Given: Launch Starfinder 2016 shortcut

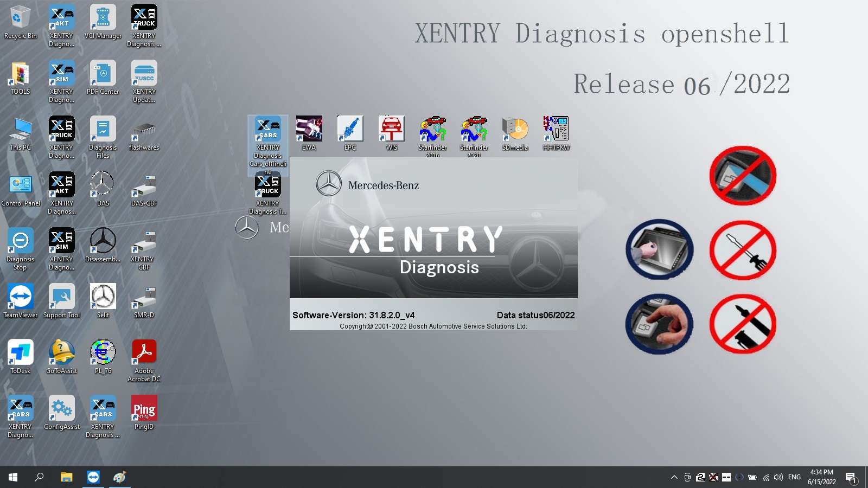Looking at the screenshot, I should coord(433,136).
